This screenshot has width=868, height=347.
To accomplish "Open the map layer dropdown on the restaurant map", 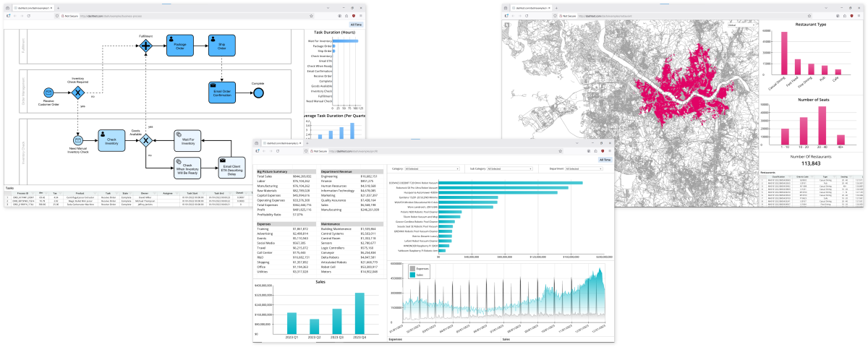I will 741,25.
